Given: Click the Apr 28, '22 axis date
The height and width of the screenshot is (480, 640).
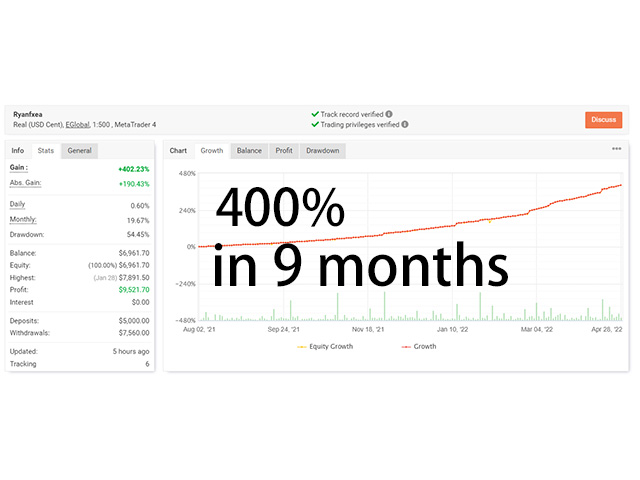Looking at the screenshot, I should [x=607, y=329].
